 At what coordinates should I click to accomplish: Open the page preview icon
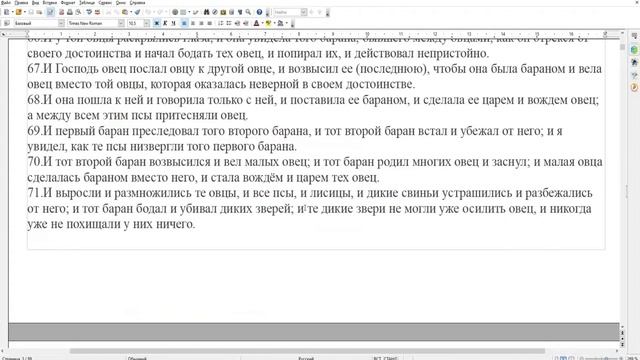pyautogui.click(x=78, y=12)
